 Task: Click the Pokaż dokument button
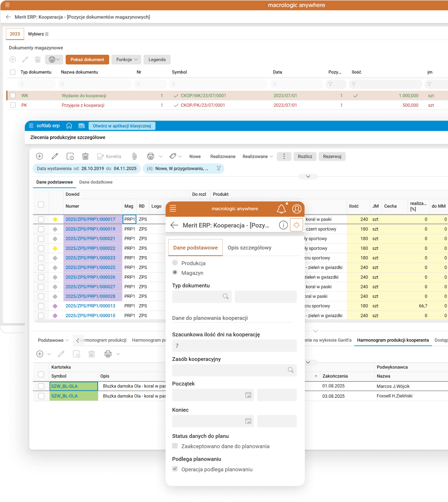pyautogui.click(x=87, y=60)
